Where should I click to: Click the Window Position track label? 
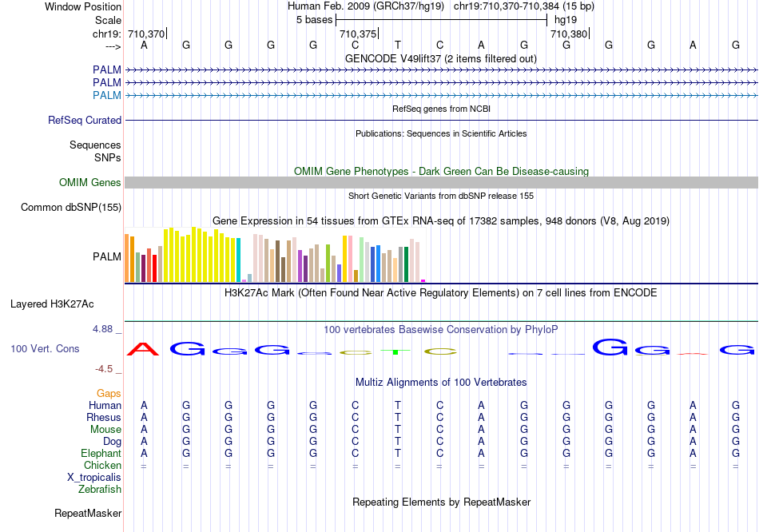[x=83, y=6]
